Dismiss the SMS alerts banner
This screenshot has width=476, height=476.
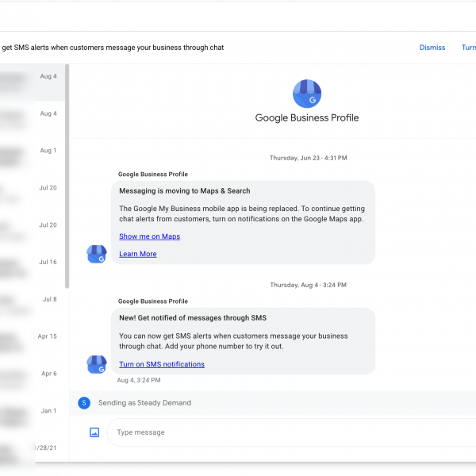[x=432, y=48]
